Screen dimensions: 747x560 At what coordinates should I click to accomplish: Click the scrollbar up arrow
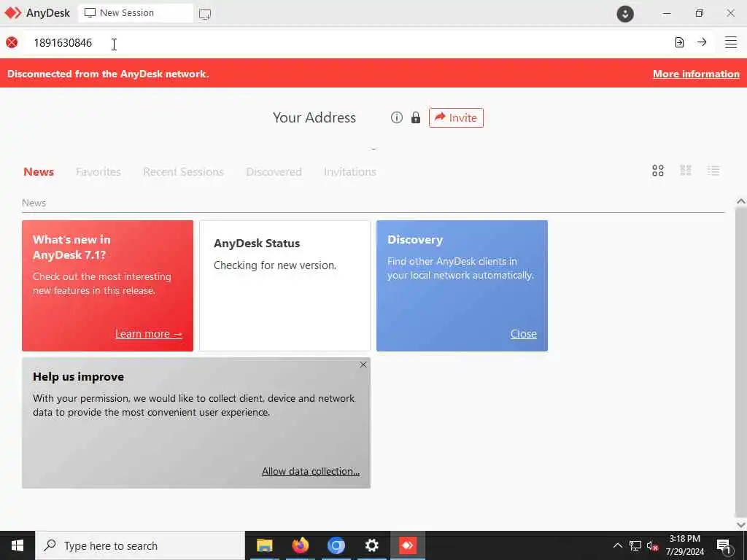click(741, 201)
